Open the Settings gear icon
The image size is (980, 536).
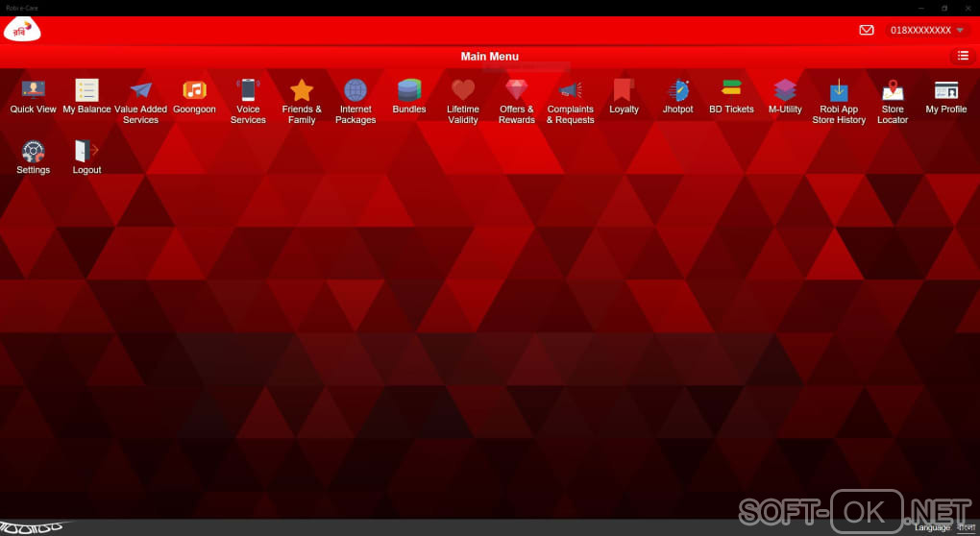click(33, 151)
